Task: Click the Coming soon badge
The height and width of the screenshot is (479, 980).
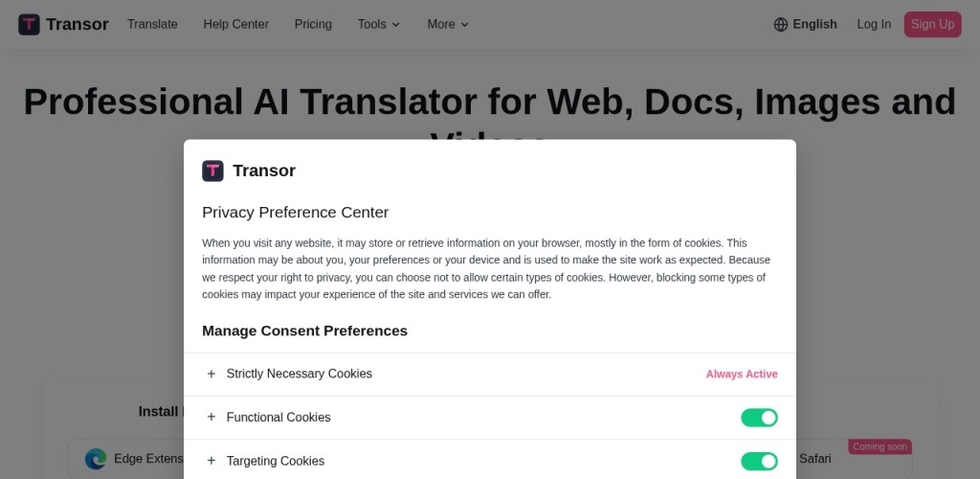Action: 880,446
